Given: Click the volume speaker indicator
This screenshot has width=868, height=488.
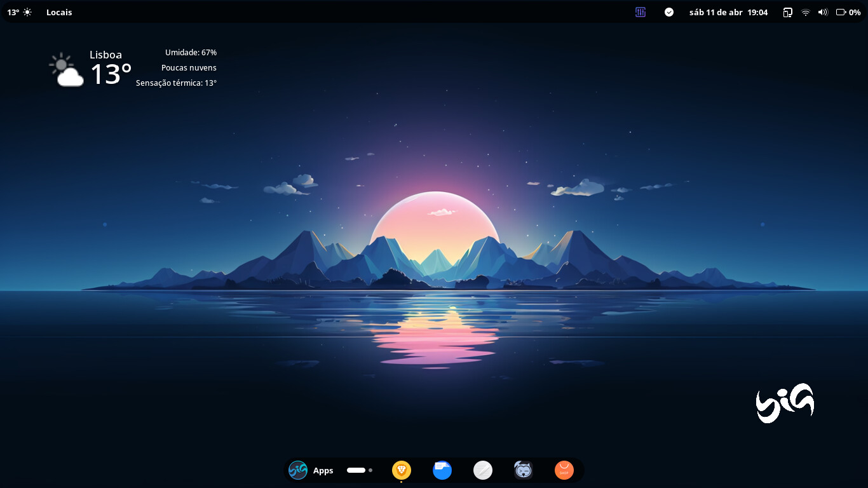Looking at the screenshot, I should (x=823, y=12).
